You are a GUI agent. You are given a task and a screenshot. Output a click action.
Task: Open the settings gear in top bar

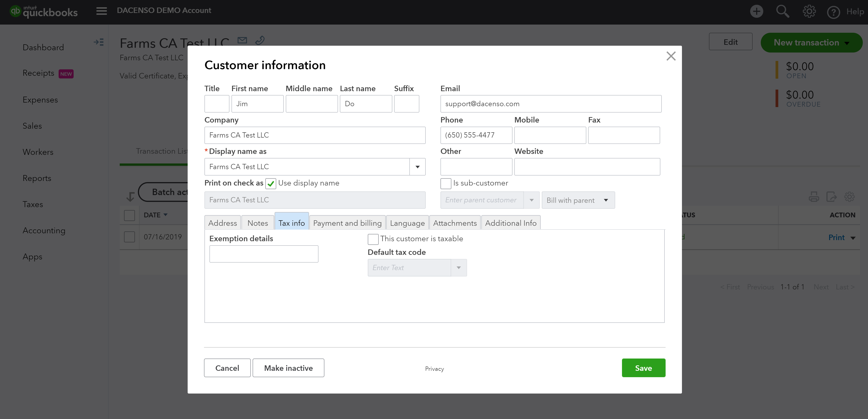pos(809,11)
